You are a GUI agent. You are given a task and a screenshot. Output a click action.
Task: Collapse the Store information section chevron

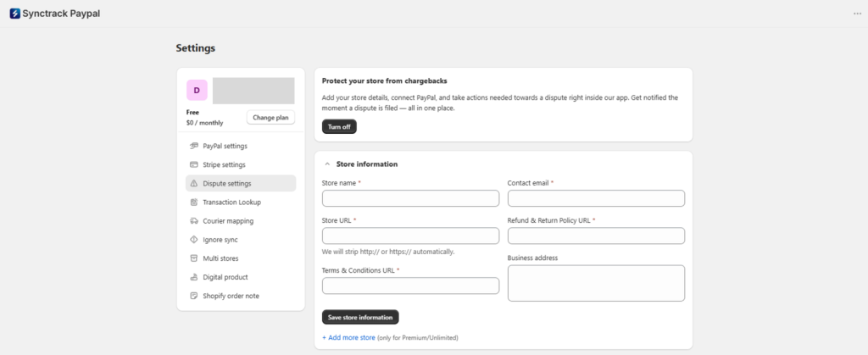point(327,164)
